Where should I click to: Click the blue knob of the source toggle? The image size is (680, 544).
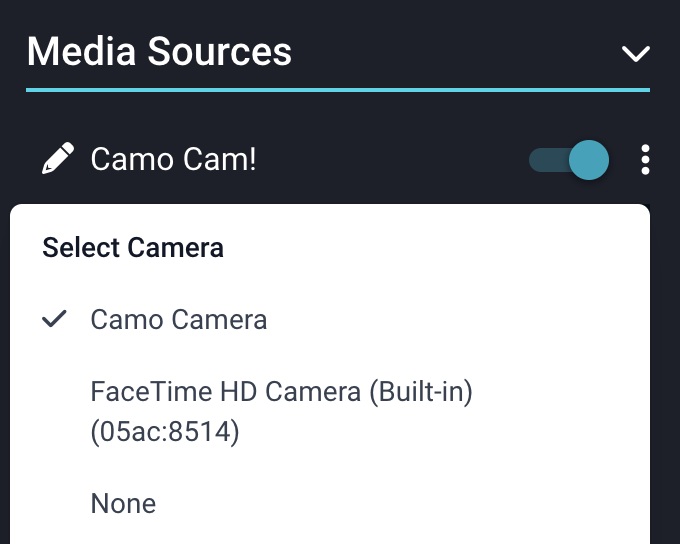point(589,159)
